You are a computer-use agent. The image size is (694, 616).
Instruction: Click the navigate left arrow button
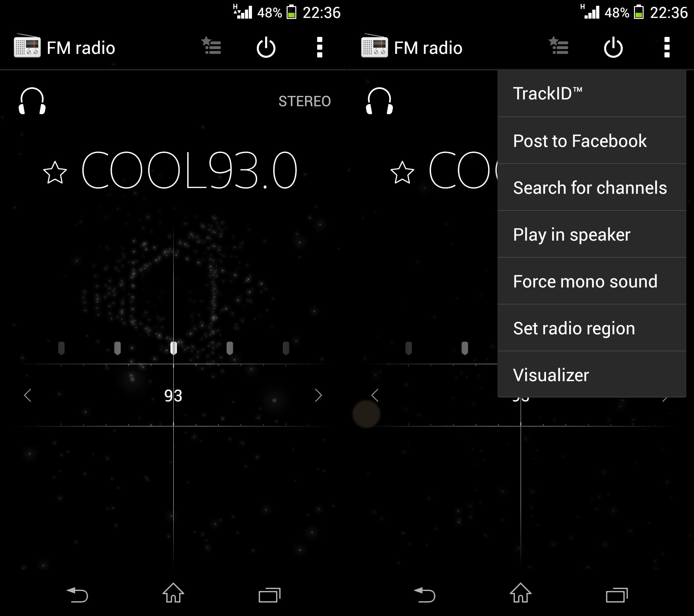tap(27, 394)
